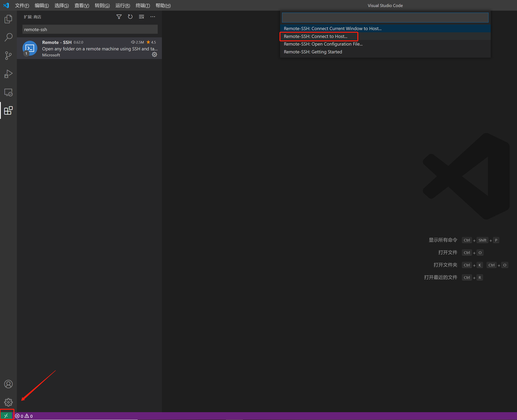Open the 编辑(E) menu

tap(42, 6)
